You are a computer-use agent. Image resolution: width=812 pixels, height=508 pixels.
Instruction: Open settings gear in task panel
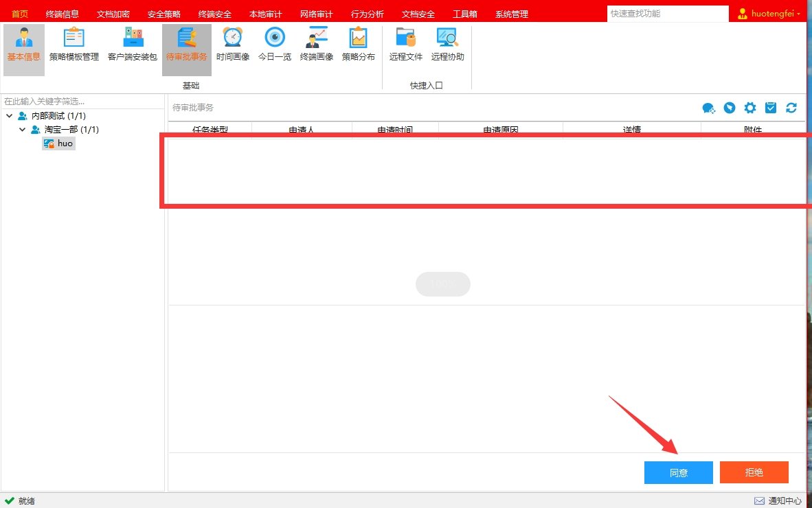(x=749, y=108)
